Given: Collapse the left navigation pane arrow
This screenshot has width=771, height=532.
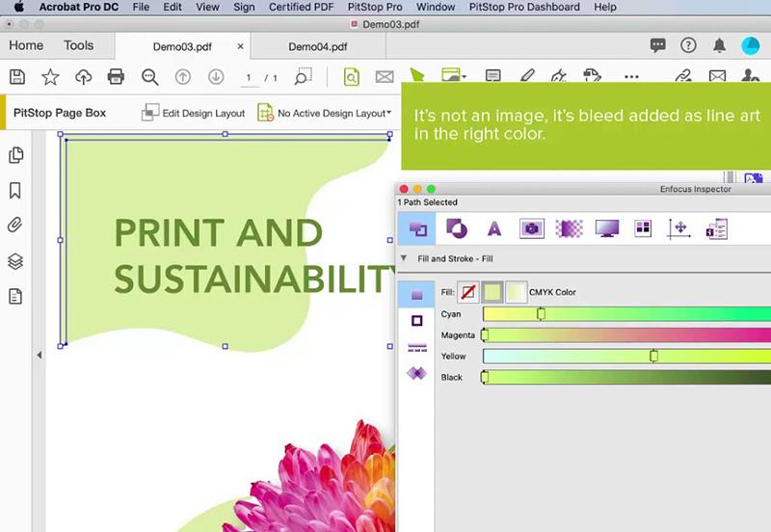Looking at the screenshot, I should pos(40,356).
